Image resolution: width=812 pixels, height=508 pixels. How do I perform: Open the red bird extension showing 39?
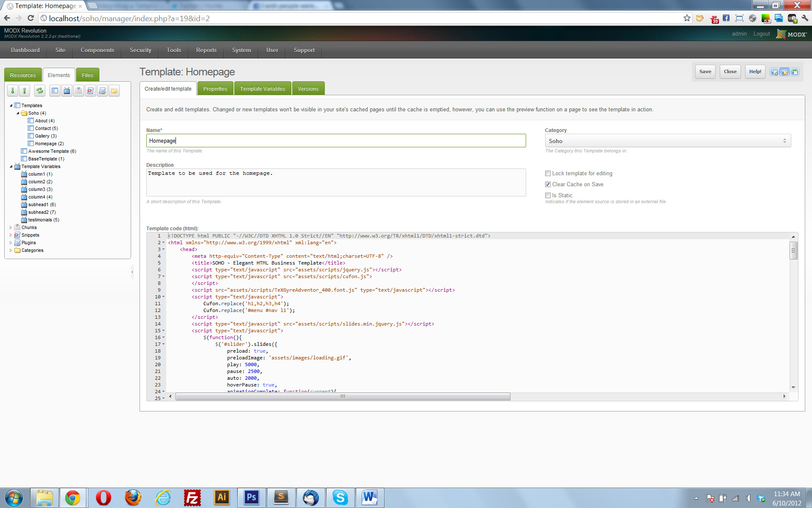pyautogui.click(x=714, y=19)
